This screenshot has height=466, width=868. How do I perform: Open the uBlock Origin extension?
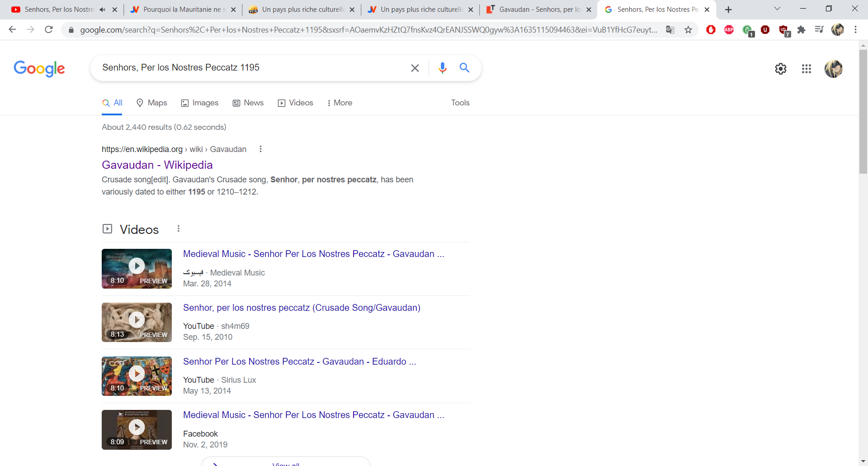765,30
